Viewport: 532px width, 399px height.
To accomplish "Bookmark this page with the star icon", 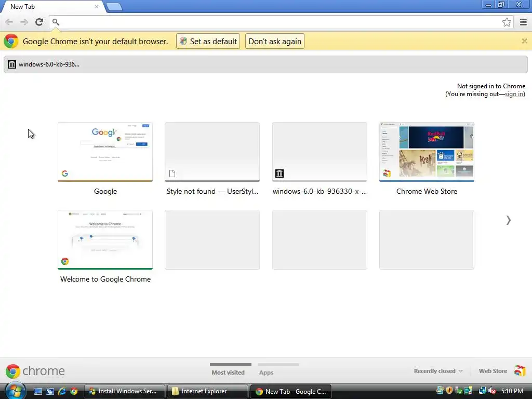I will point(507,22).
